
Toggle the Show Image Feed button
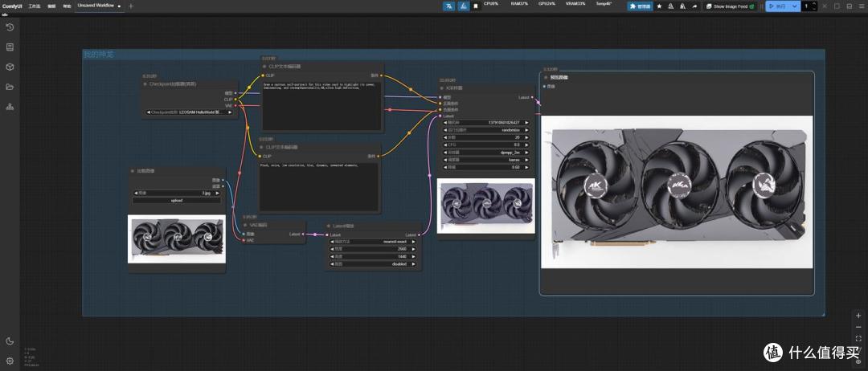[x=730, y=6]
